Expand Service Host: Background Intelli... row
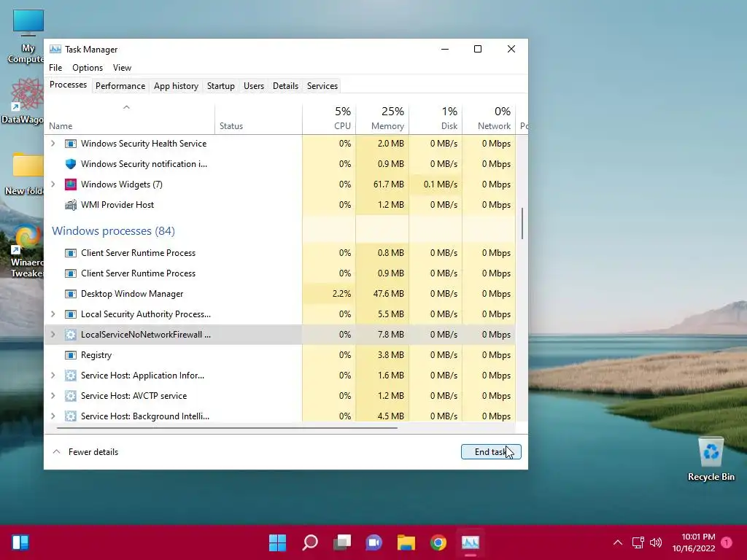 pyautogui.click(x=53, y=416)
